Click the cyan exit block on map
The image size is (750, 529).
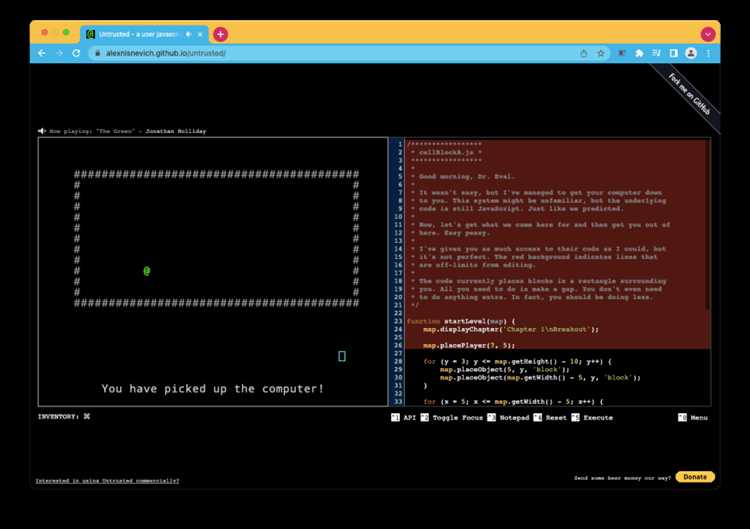click(342, 356)
